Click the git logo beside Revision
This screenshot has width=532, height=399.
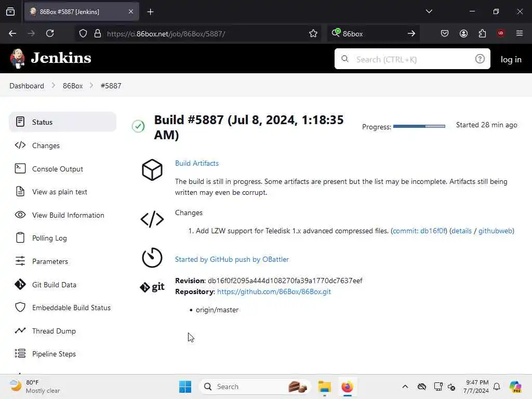pos(152,287)
